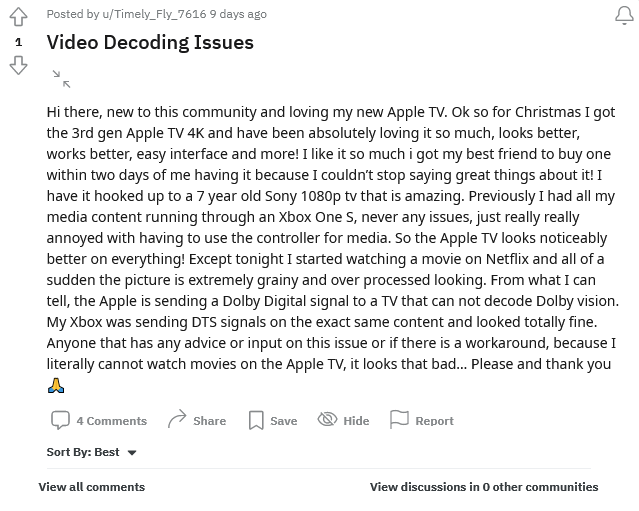Upvote the Video Decoding Issues post

pyautogui.click(x=18, y=17)
